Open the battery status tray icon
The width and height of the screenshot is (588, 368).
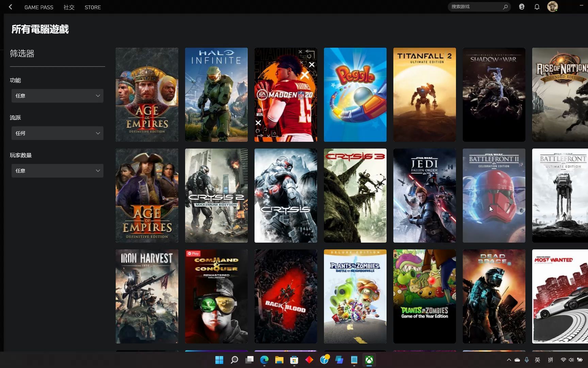pyautogui.click(x=580, y=360)
